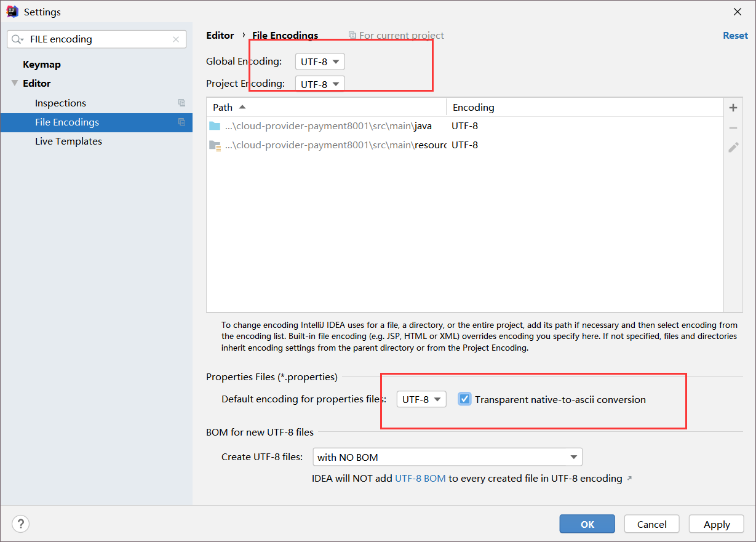Click the edit pencil icon beside table

click(x=733, y=148)
